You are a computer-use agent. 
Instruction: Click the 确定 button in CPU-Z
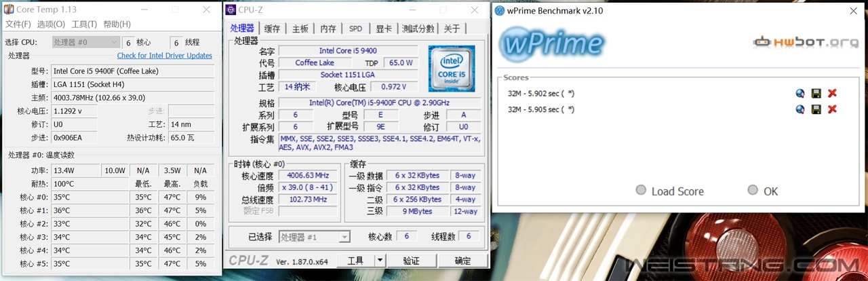(462, 261)
